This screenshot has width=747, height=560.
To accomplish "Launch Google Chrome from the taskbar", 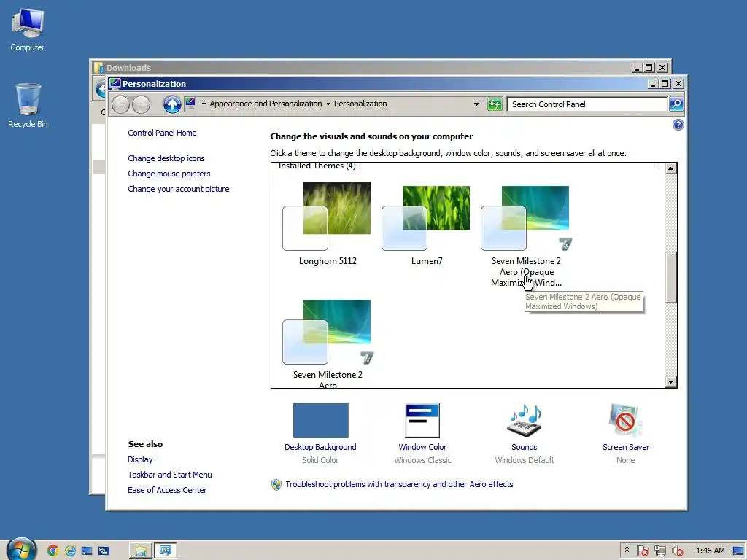I will (53, 551).
